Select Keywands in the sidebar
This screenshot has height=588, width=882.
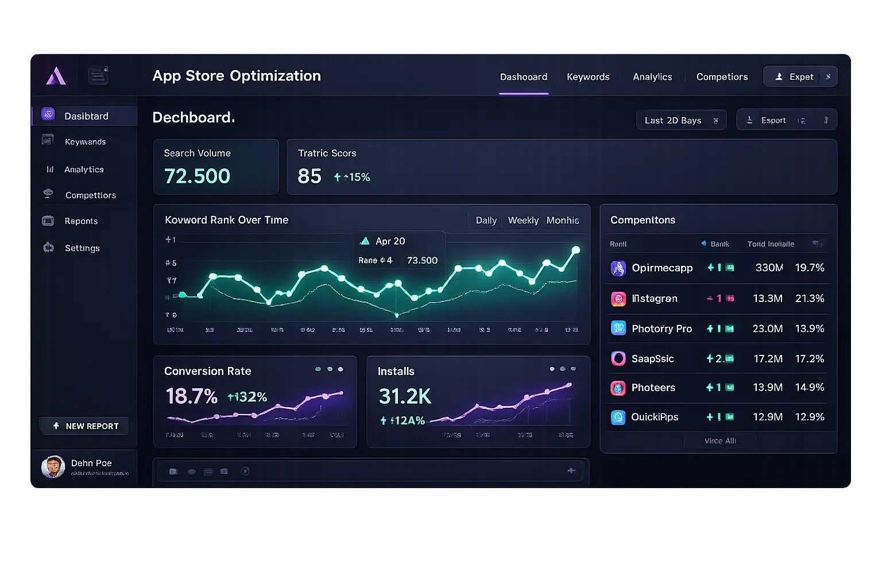pos(85,142)
